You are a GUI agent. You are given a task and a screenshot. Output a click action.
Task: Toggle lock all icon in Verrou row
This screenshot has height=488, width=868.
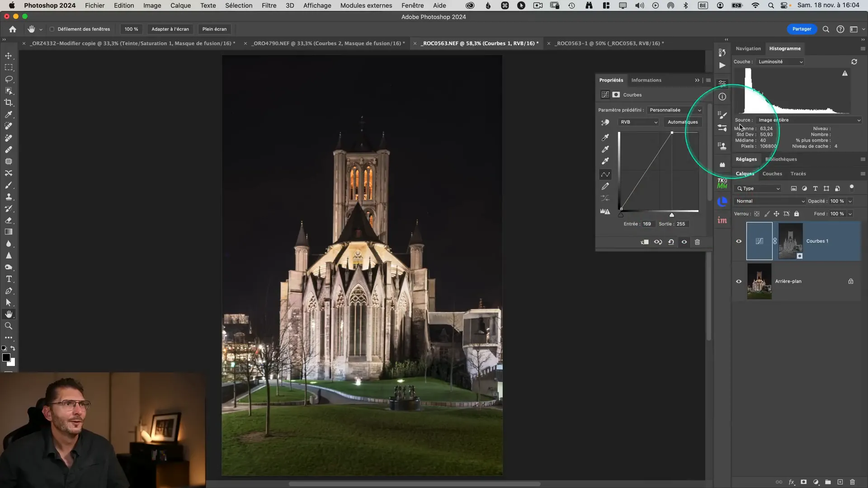[797, 214]
